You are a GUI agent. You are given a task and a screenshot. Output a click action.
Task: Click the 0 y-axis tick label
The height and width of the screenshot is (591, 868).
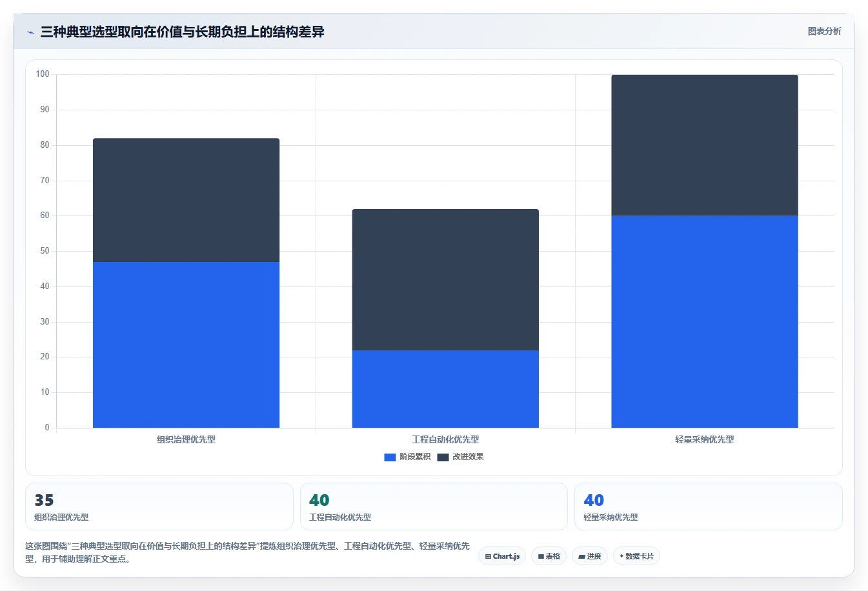coord(47,427)
